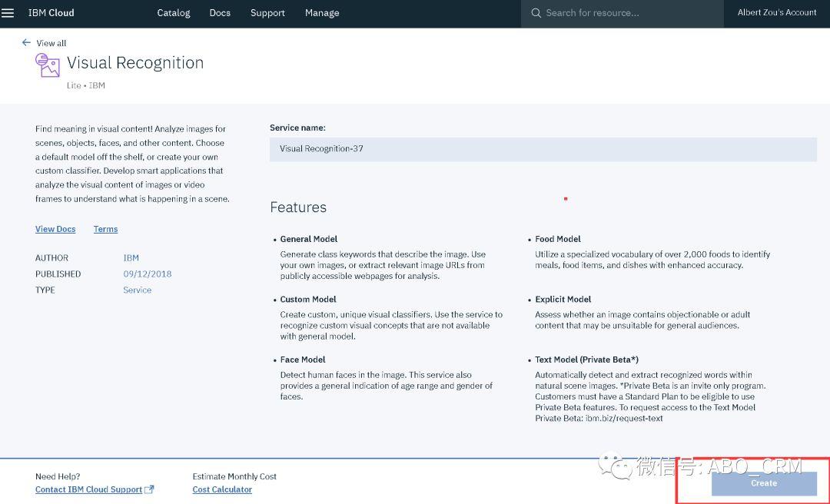Click the Create button
This screenshot has height=504, width=830.
(764, 483)
